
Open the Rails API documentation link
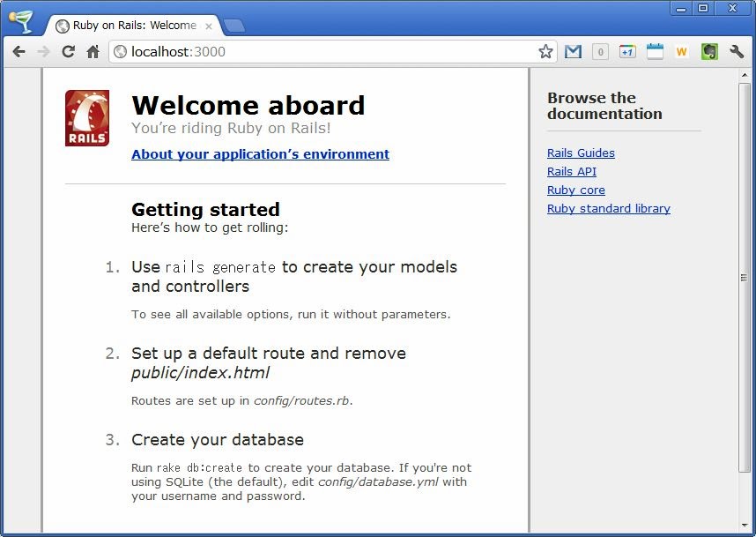tap(571, 172)
